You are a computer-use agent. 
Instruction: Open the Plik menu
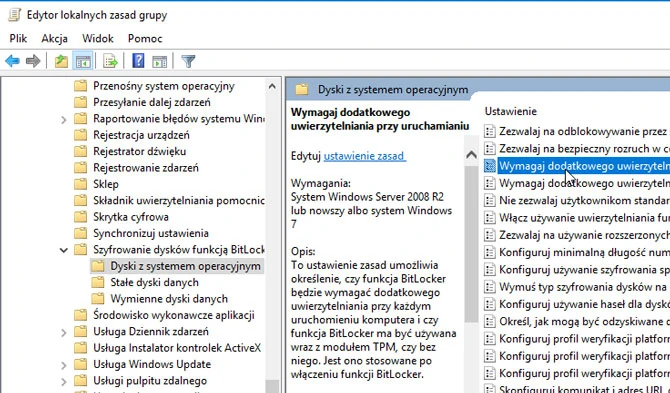coord(18,38)
